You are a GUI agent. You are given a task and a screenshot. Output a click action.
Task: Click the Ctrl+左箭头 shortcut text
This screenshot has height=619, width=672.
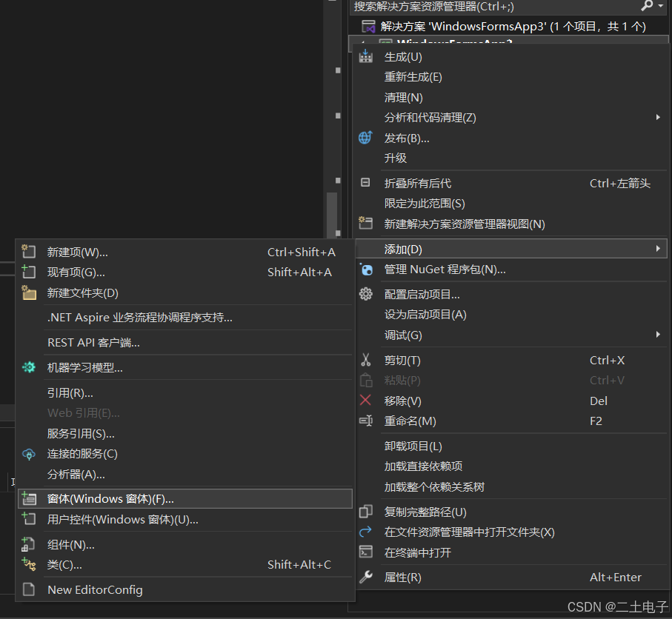point(619,184)
